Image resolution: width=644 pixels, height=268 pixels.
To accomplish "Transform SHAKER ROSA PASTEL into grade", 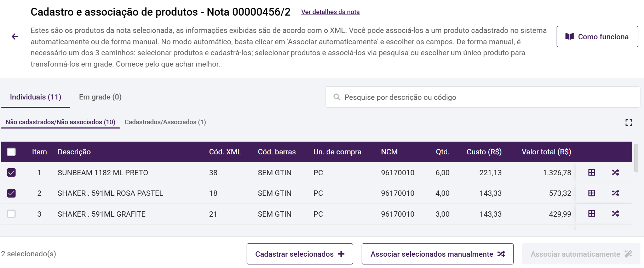I will coord(591,193).
